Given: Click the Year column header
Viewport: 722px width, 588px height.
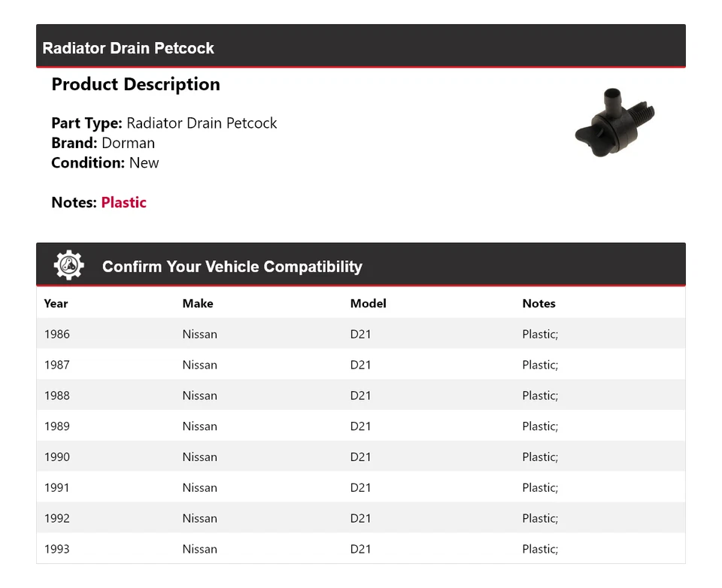Looking at the screenshot, I should point(56,304).
